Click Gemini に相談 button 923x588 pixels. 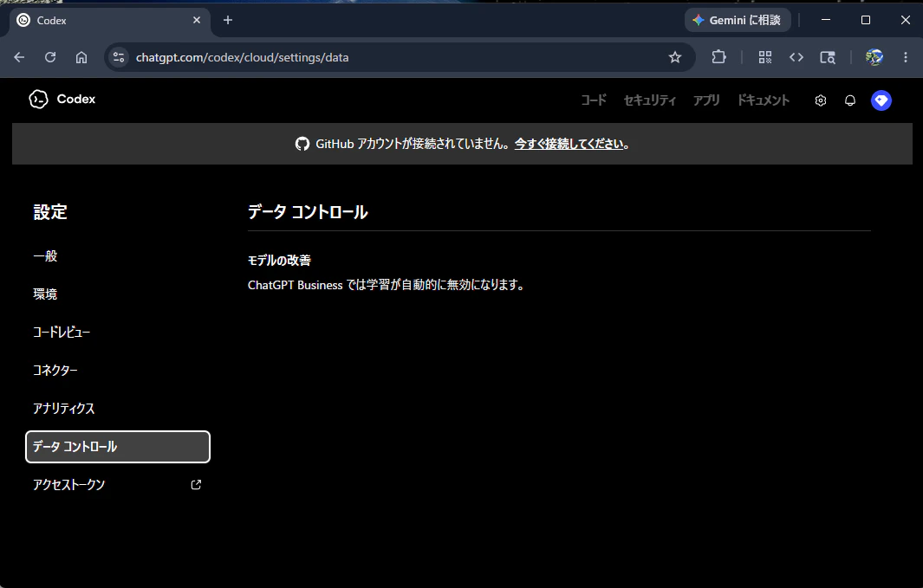coord(738,20)
